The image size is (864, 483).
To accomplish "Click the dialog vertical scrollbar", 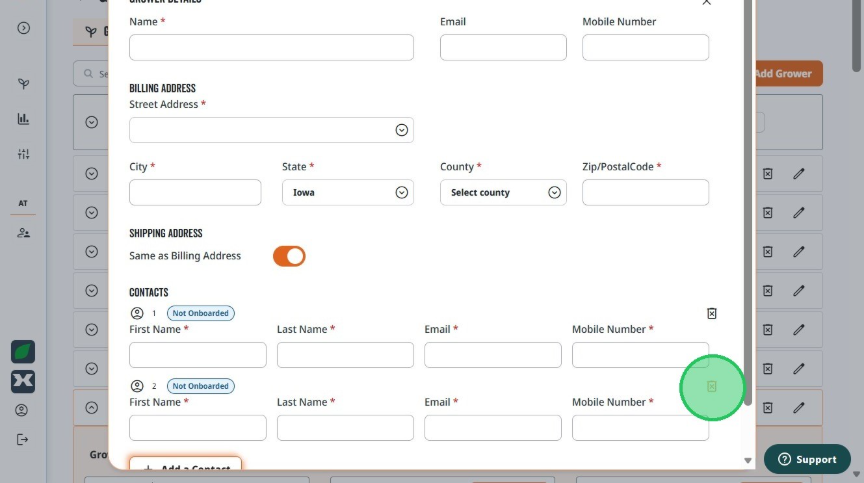I will (748, 203).
